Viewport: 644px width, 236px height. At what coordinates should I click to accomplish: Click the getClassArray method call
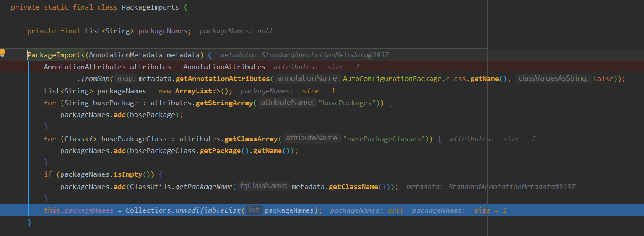click(251, 139)
